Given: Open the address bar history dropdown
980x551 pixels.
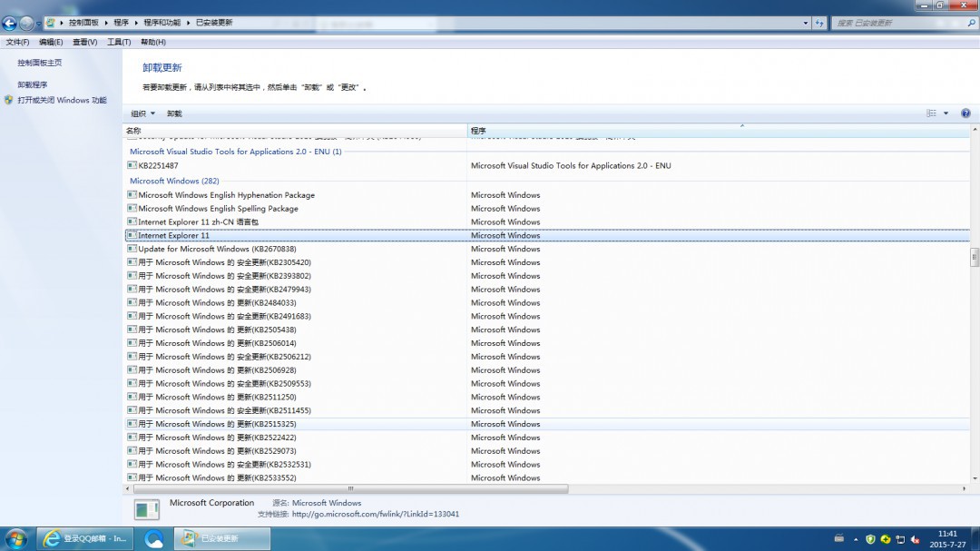Looking at the screenshot, I should [x=805, y=23].
